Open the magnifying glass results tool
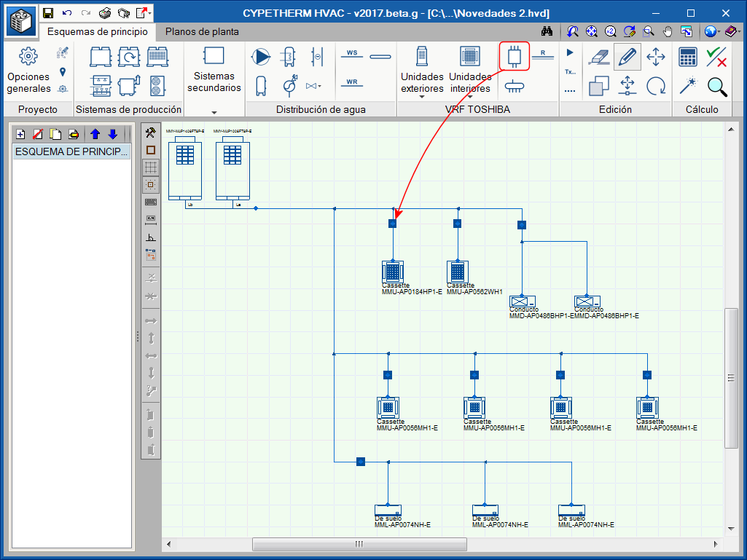 click(717, 86)
